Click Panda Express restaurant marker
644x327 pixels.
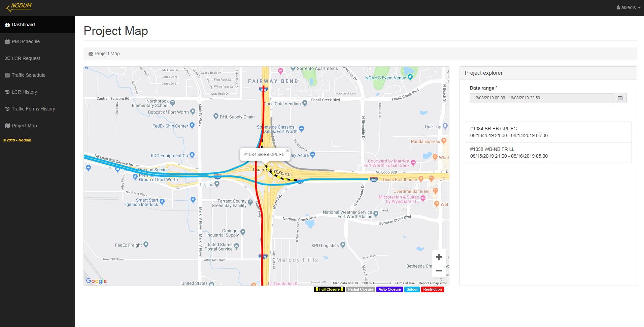[444, 141]
